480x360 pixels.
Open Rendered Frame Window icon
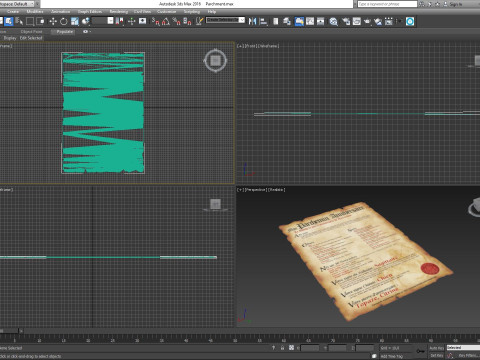357,21
